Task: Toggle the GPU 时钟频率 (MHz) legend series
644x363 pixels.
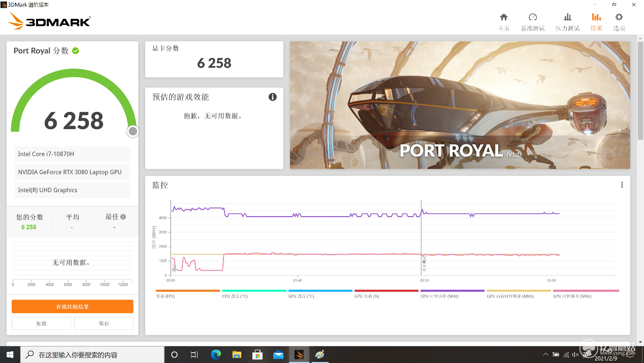Action: click(586, 293)
